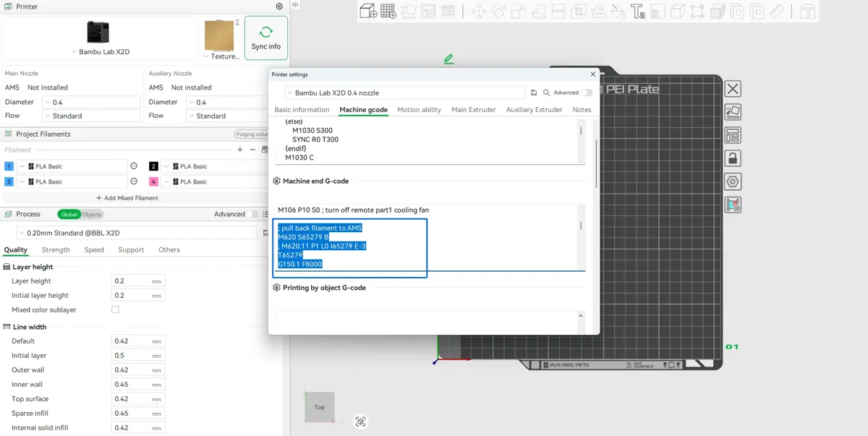Click the search icon in Printer settings

pyautogui.click(x=547, y=93)
